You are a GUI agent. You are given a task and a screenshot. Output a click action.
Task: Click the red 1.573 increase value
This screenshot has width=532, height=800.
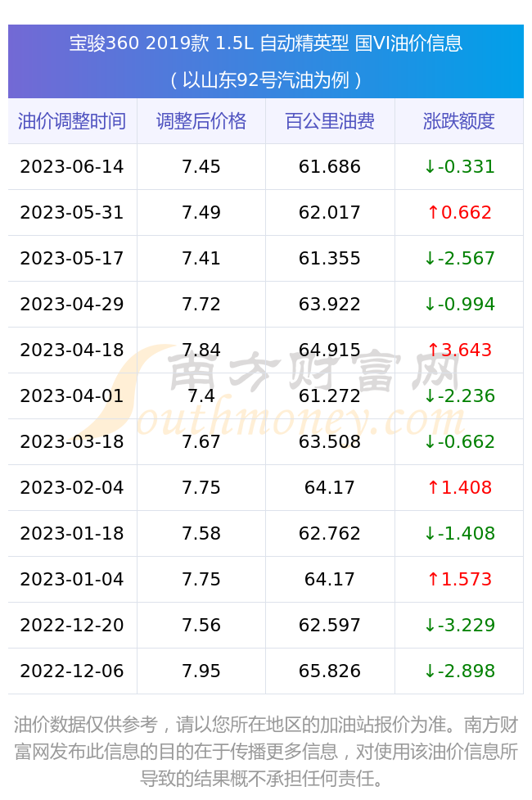[460, 580]
